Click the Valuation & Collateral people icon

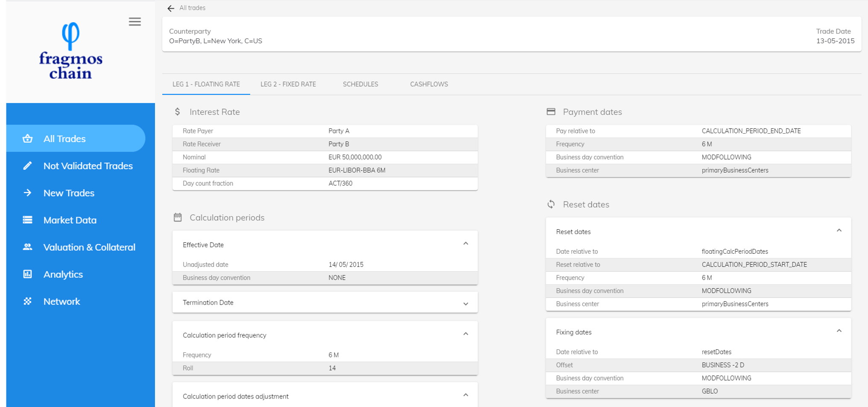(x=28, y=247)
